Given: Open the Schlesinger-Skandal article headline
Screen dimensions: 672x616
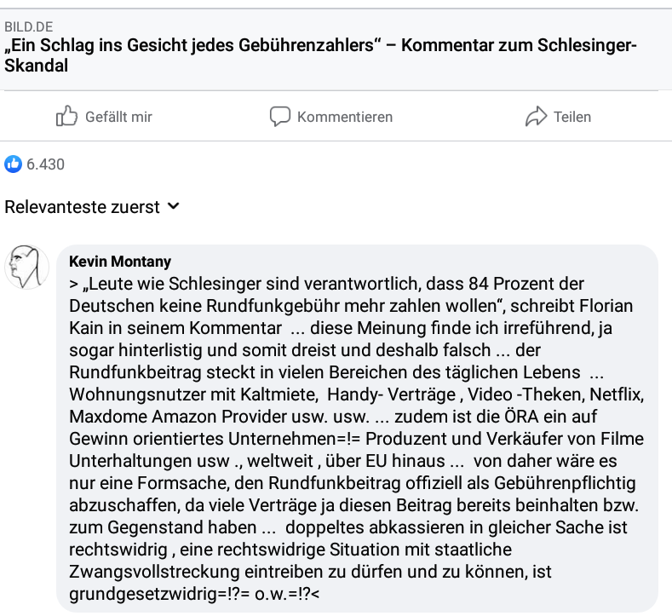Looking at the screenshot, I should tap(320, 55).
